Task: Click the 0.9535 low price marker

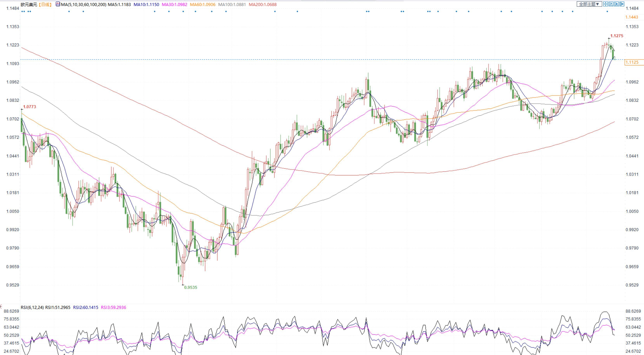Action: click(190, 287)
